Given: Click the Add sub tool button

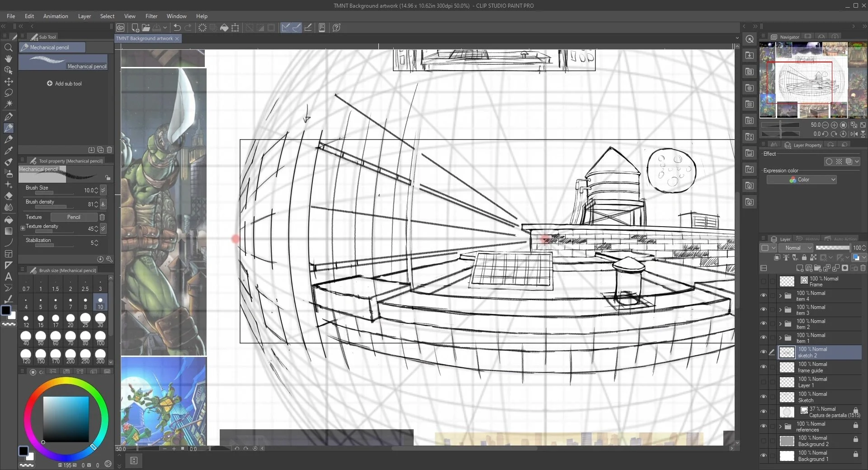Looking at the screenshot, I should tap(65, 83).
